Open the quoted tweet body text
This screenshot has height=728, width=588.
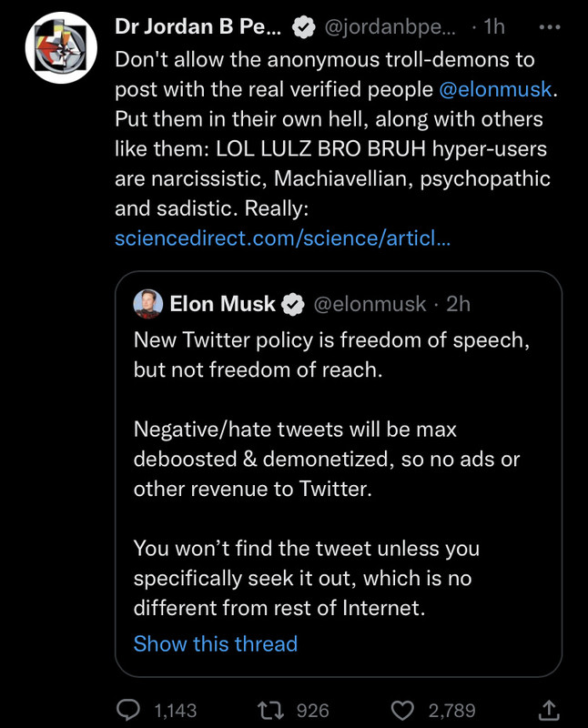tap(328, 473)
